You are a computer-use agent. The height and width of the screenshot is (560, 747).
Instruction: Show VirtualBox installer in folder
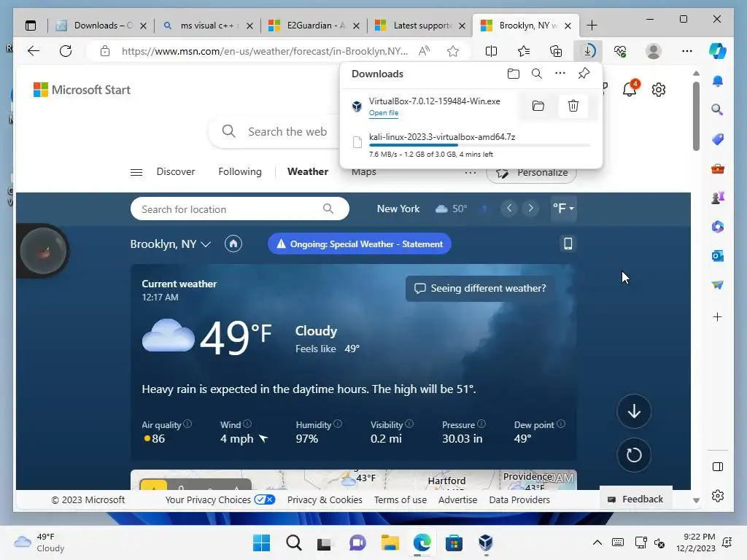click(x=538, y=106)
